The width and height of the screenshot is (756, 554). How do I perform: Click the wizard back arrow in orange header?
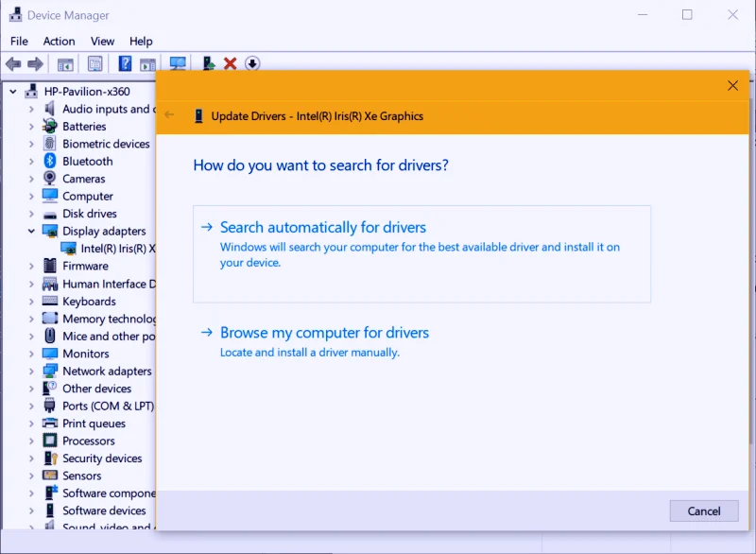[x=170, y=114]
